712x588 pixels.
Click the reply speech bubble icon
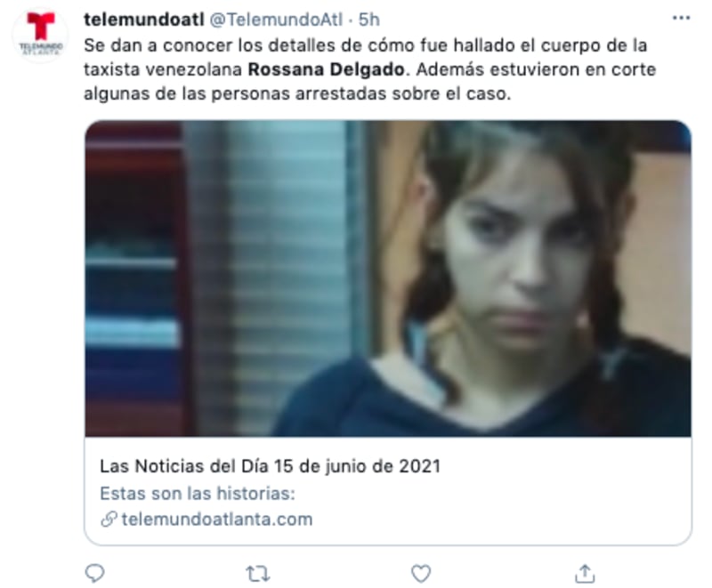coord(95,574)
